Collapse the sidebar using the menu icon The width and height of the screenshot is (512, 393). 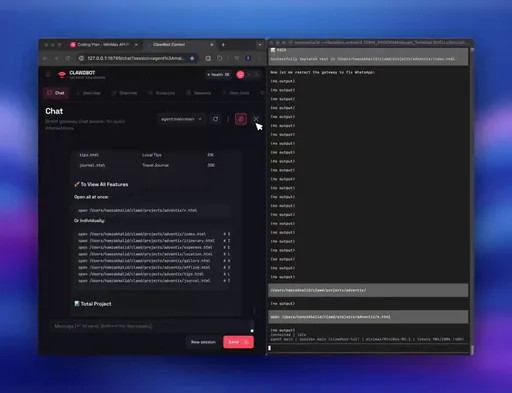pyautogui.click(x=48, y=74)
